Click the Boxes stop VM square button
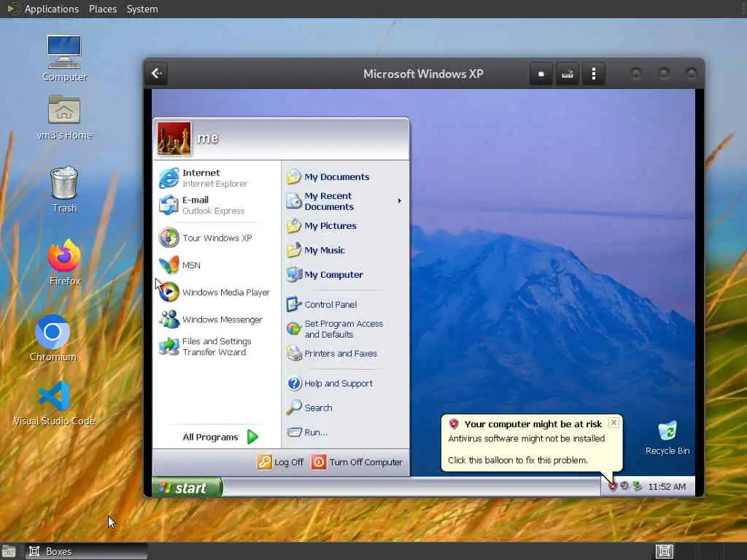 coord(541,74)
